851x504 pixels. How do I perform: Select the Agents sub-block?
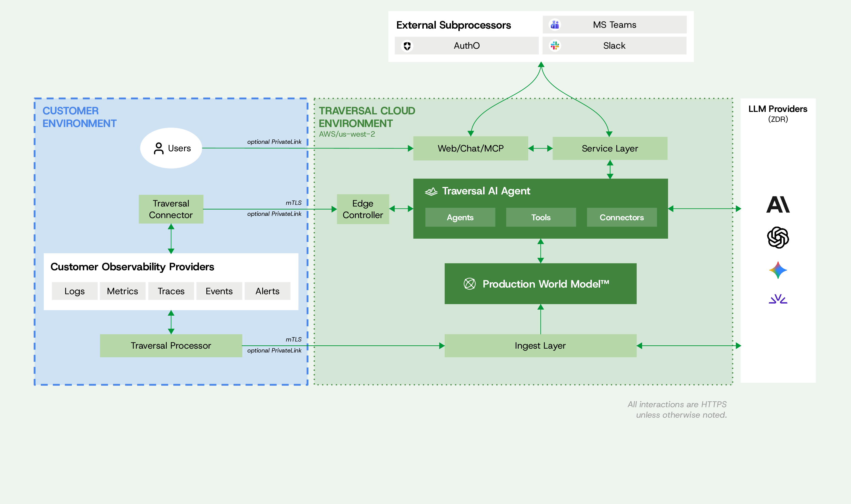(460, 217)
